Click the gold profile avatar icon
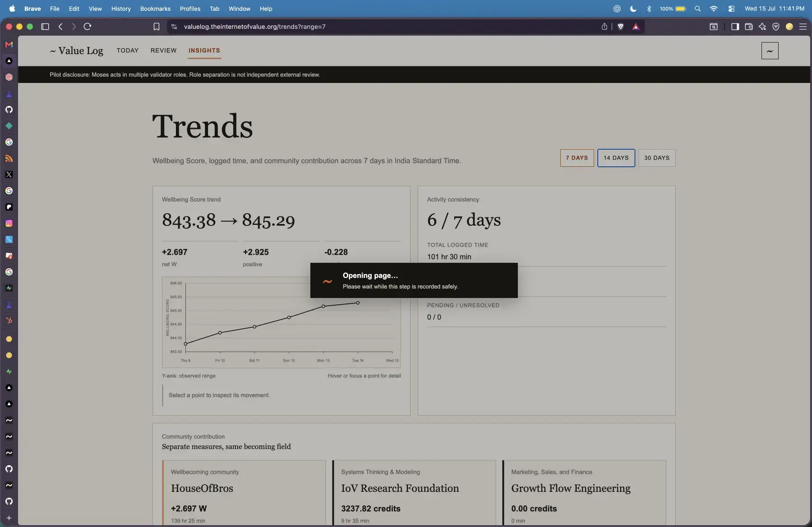Image resolution: width=812 pixels, height=527 pixels. (789, 27)
